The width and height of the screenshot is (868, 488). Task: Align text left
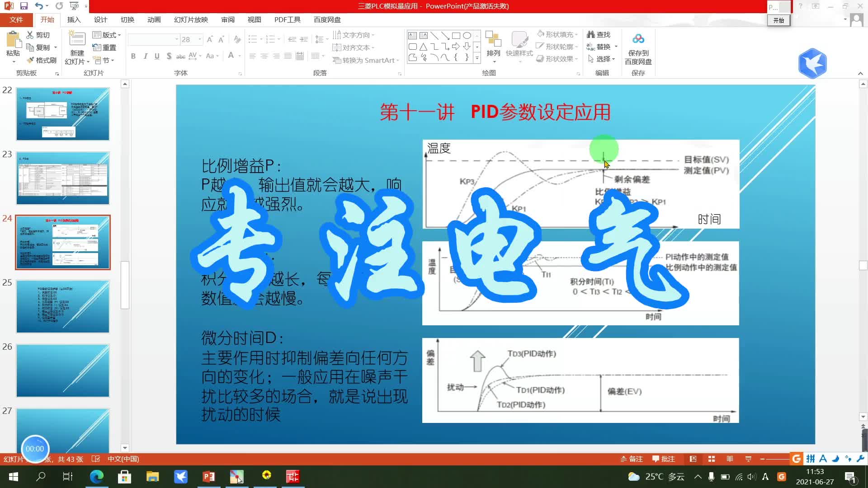(252, 56)
